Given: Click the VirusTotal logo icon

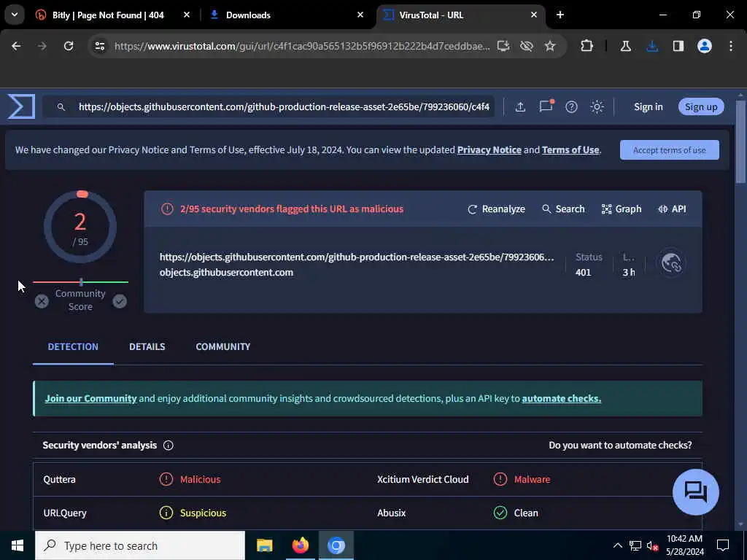Looking at the screenshot, I should (x=21, y=106).
